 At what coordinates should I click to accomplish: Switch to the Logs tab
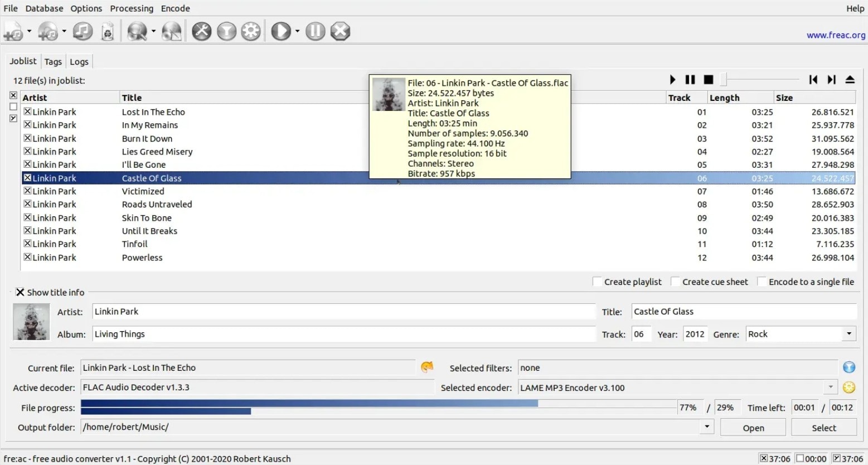pyautogui.click(x=79, y=62)
